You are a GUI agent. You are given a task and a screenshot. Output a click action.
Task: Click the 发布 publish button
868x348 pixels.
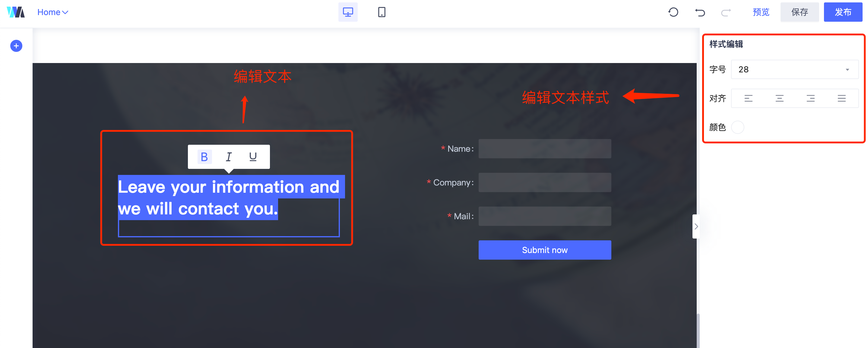pos(843,12)
